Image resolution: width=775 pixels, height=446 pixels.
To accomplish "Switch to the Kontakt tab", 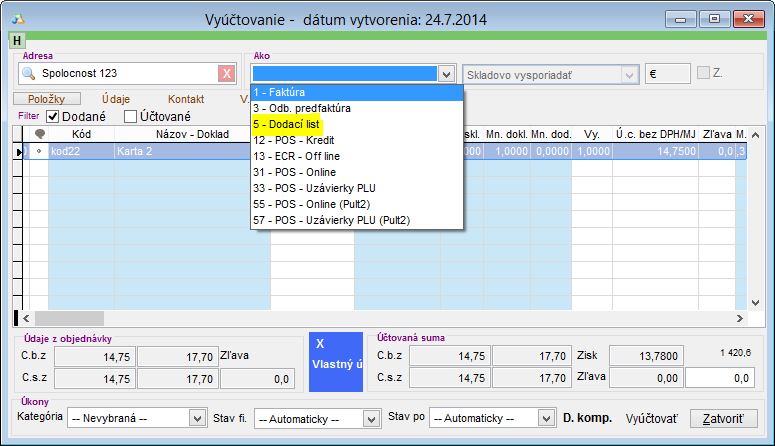I will pos(186,99).
